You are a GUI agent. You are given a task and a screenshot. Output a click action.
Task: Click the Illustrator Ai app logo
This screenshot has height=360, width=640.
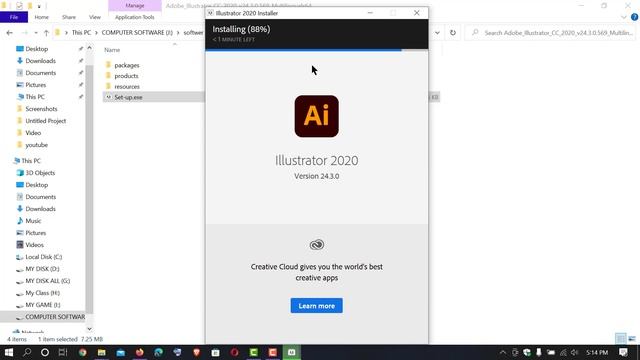pyautogui.click(x=316, y=116)
